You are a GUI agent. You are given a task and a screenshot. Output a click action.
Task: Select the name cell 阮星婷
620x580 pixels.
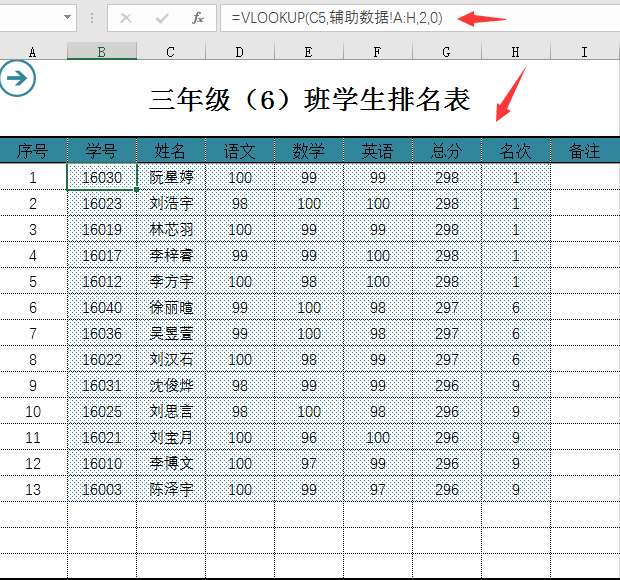(171, 177)
